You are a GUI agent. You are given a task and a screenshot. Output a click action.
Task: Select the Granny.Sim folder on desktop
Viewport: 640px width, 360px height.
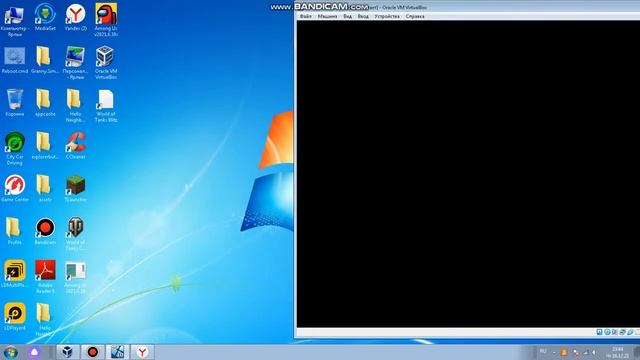[45, 60]
